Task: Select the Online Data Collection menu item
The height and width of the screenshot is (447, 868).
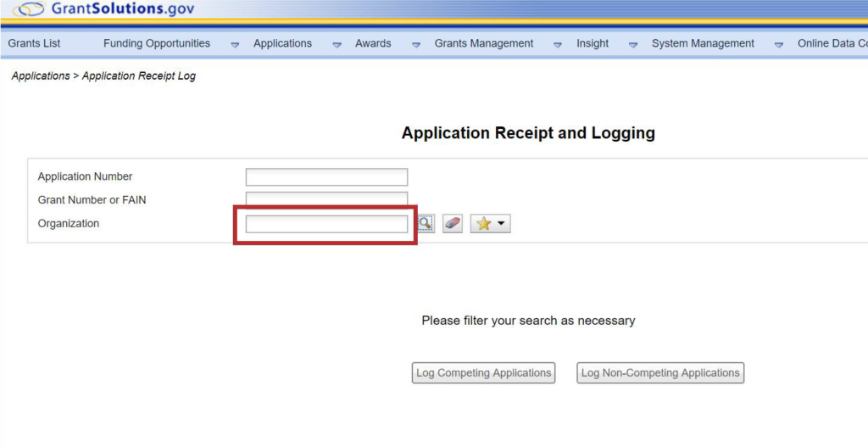Action: click(832, 43)
